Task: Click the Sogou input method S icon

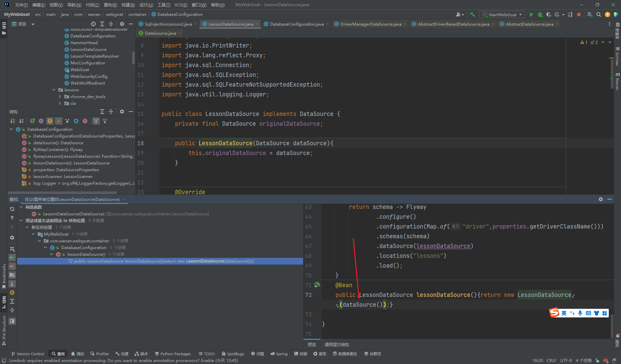Action: pos(554,313)
